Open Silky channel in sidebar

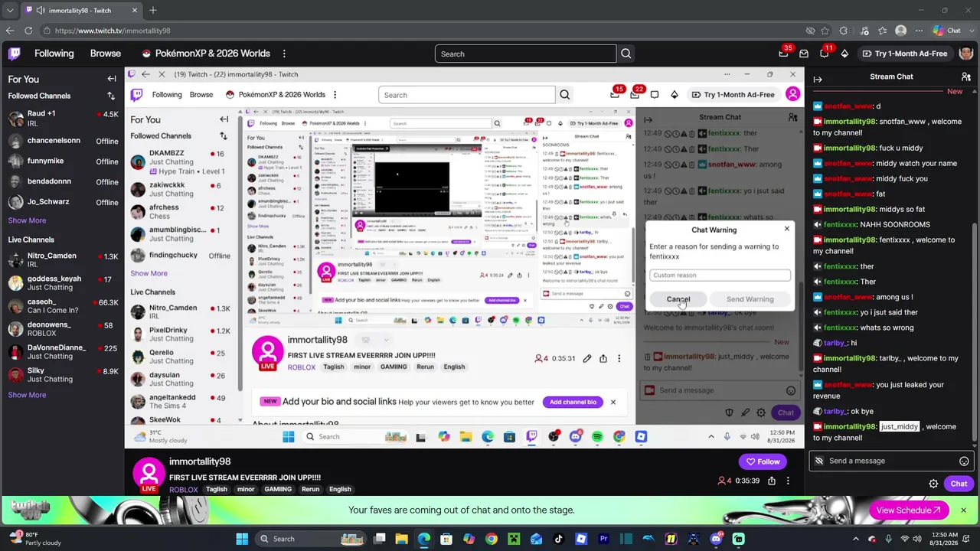[62, 375]
